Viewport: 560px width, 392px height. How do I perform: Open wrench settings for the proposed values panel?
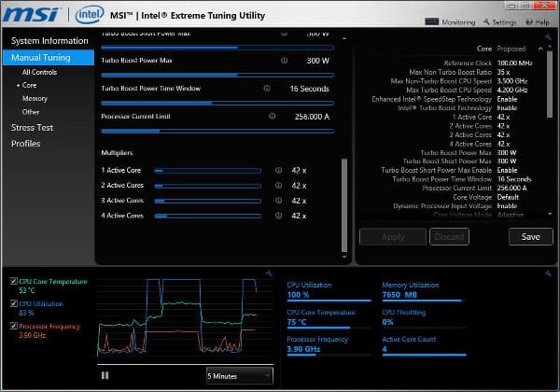pos(548,36)
